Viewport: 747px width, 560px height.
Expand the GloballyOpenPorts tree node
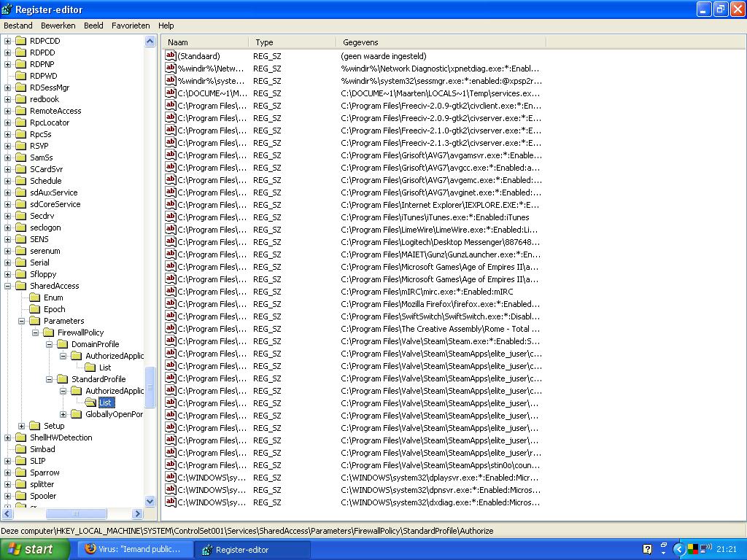coord(63,414)
